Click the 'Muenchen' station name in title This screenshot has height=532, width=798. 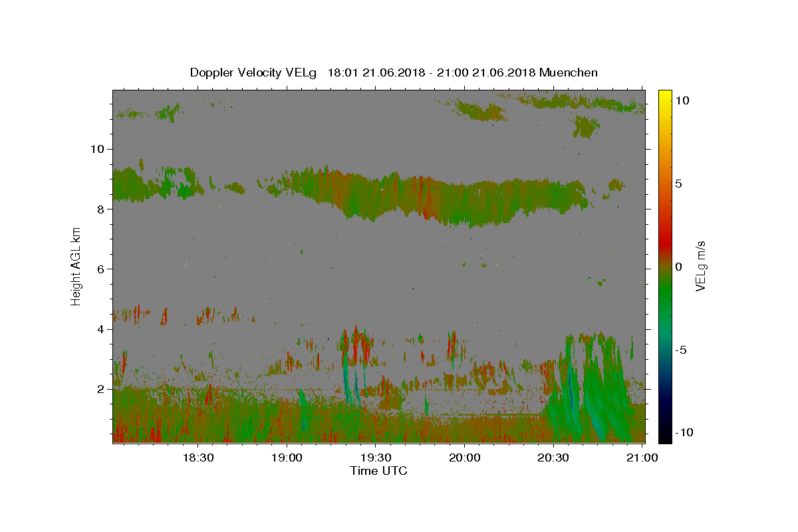click(x=569, y=72)
